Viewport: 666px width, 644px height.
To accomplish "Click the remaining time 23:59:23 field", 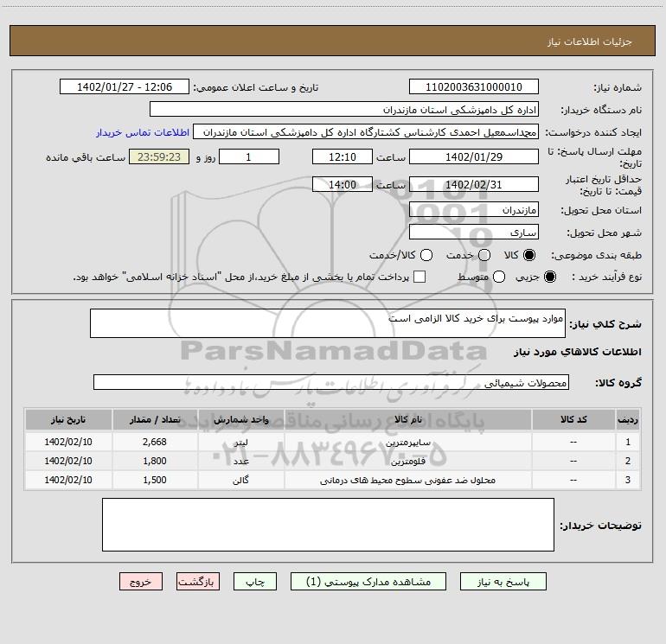I will (159, 156).
